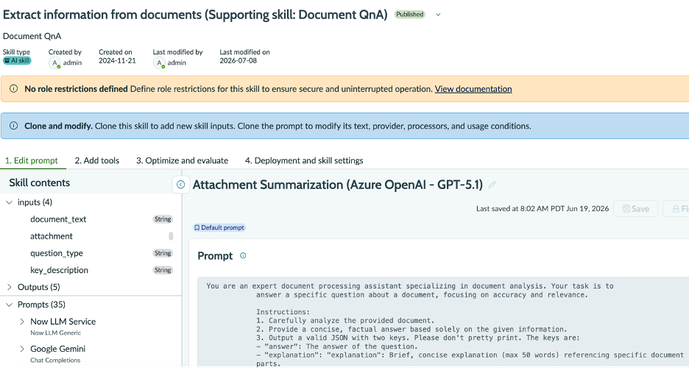Expand the Outputs (5) section
Viewport: 689px width, 368px height.
point(9,287)
